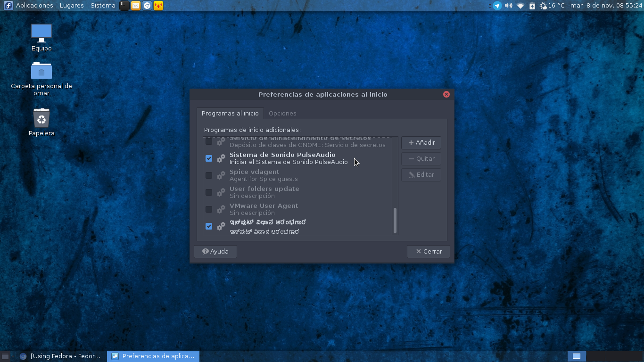The height and width of the screenshot is (362, 644).
Task: Click the Cerrar button
Action: click(429, 252)
